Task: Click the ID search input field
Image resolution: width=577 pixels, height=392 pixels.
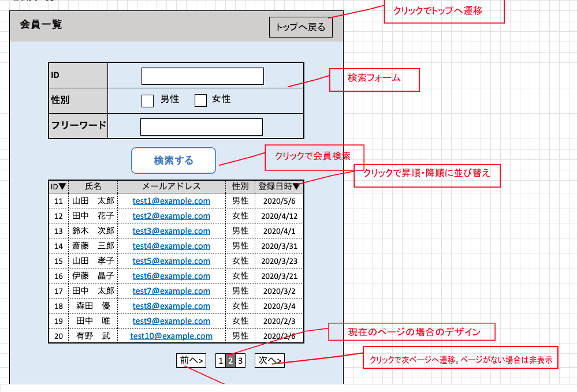Action: pos(202,76)
